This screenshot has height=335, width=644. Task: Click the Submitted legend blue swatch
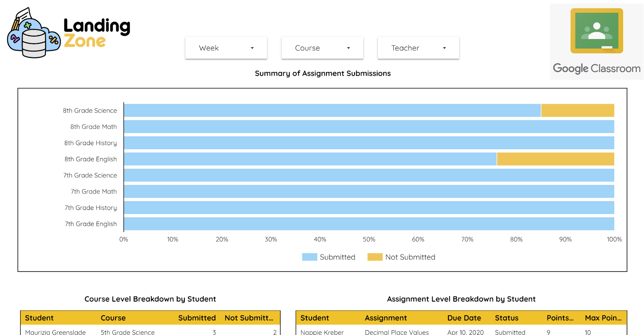click(310, 257)
